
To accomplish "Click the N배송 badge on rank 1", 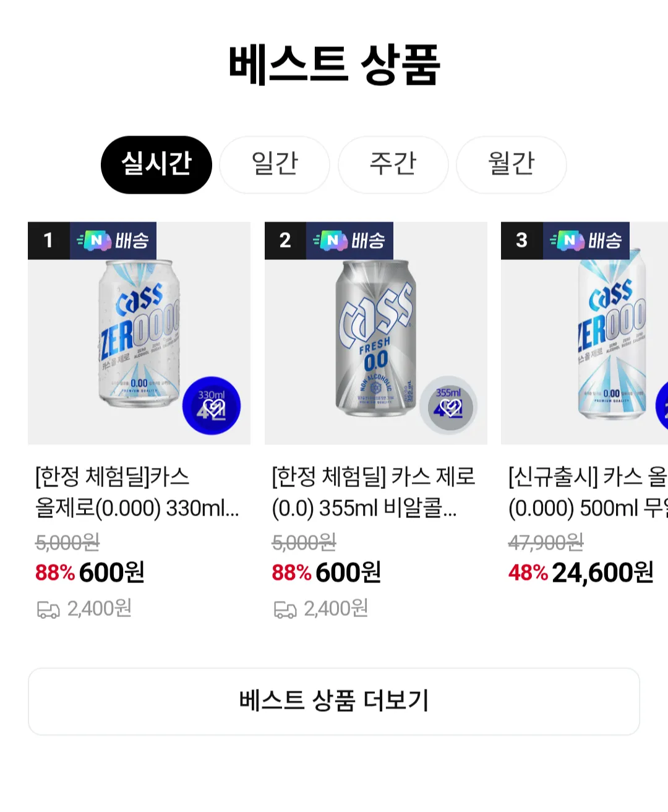I will coord(113,240).
